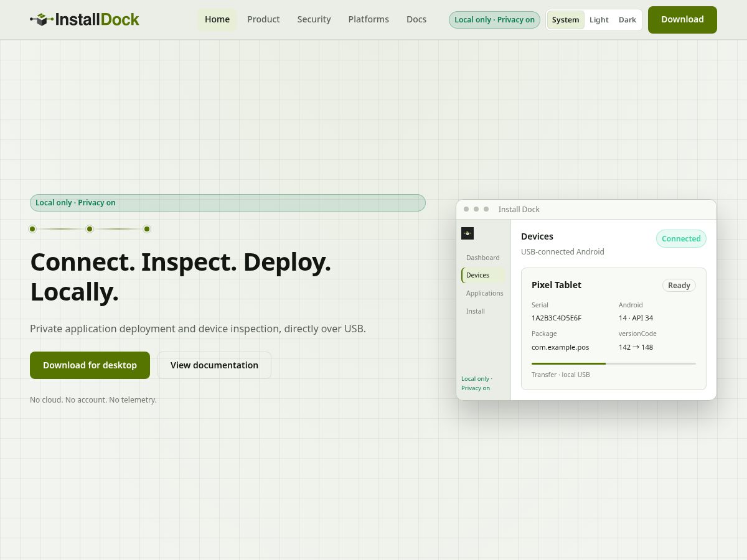Click the first window control dot in the mockup
Image resolution: width=747 pixels, height=560 pixels.
pyautogui.click(x=466, y=209)
